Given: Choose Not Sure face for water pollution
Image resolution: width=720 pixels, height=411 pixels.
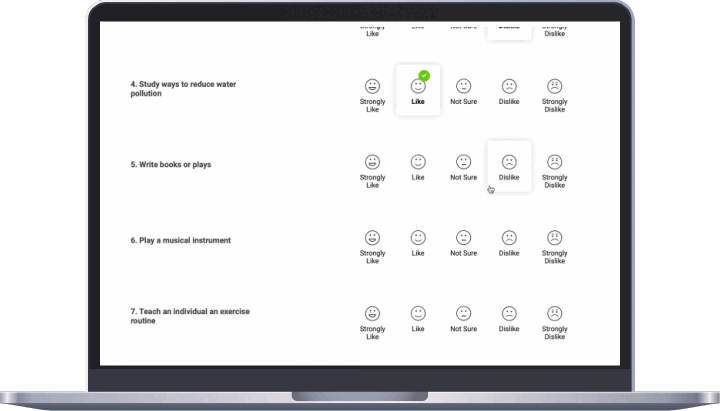Looking at the screenshot, I should 463,87.
